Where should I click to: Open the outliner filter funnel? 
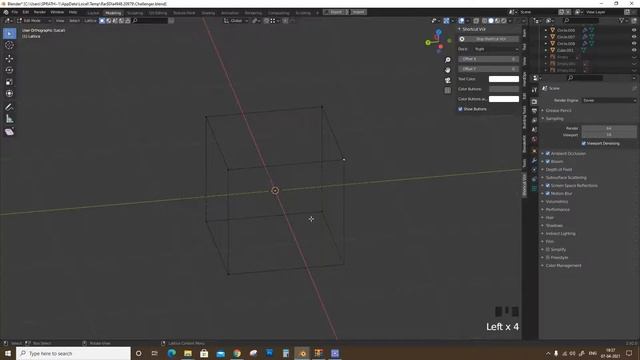[x=622, y=21]
